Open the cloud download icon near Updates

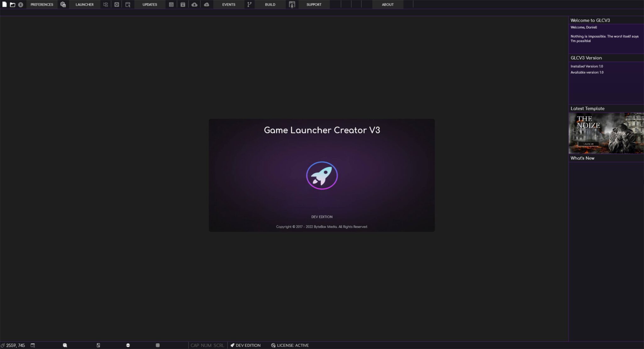(195, 4)
